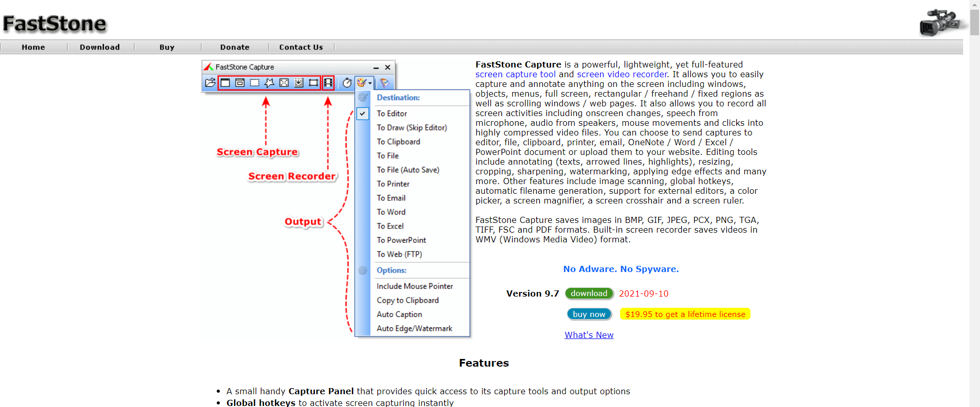This screenshot has height=407, width=980.
Task: Click the $19.95 lifetime license banner
Action: [685, 314]
